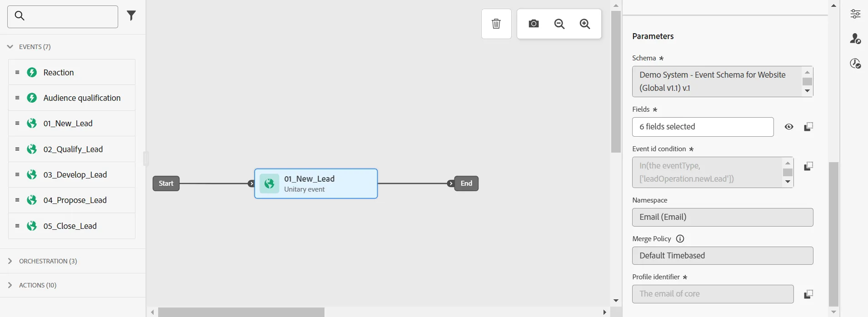
Task: Click the Merge Policy info icon
Action: 680,239
